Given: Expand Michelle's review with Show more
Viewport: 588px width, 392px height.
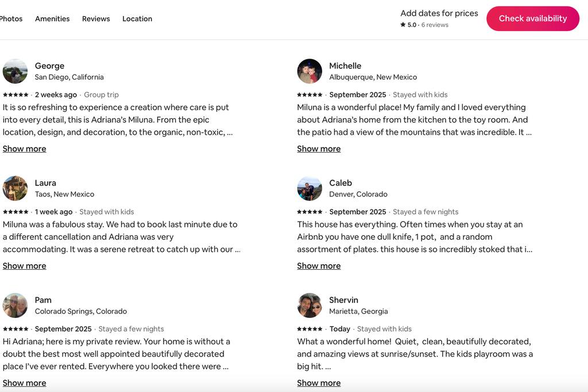Looking at the screenshot, I should (319, 149).
